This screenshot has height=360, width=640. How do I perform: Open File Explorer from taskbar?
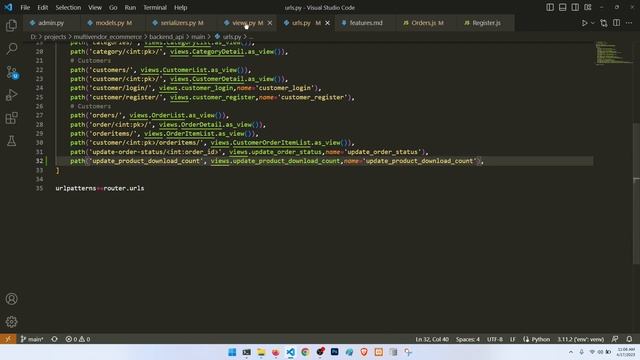point(261,352)
